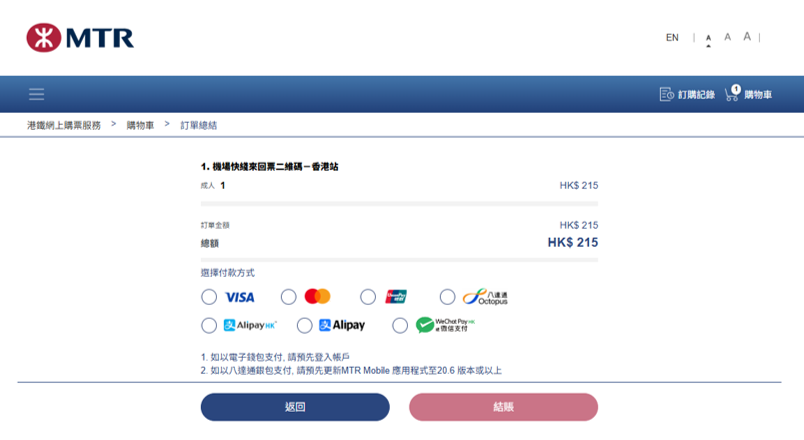Select the Alipay radio button
This screenshot has width=804, height=440.
tap(305, 325)
